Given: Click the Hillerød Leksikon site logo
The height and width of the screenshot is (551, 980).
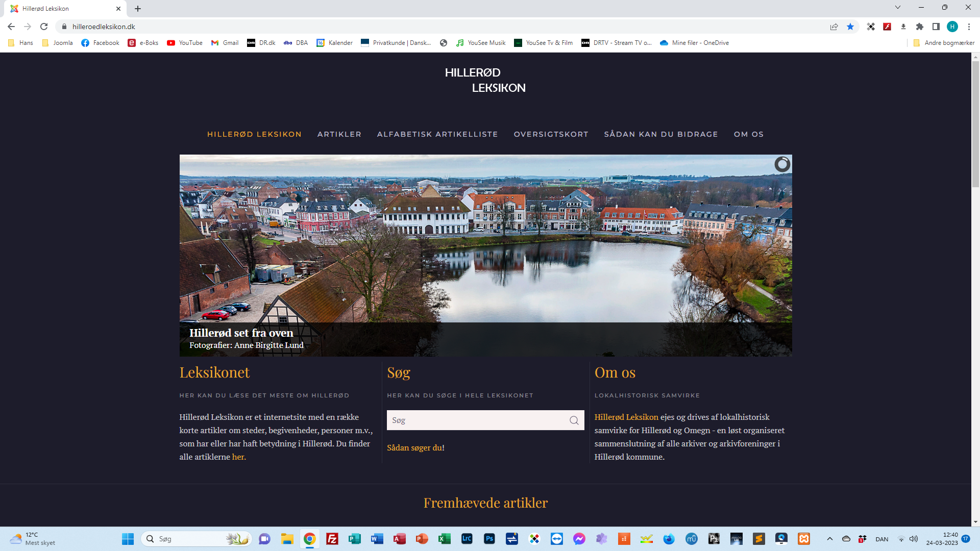Looking at the screenshot, I should click(x=485, y=80).
